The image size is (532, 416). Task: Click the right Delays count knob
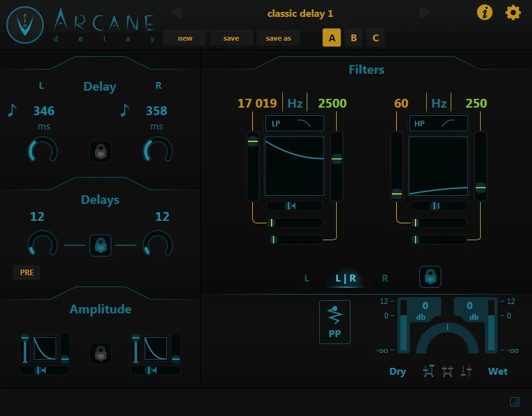pos(158,243)
